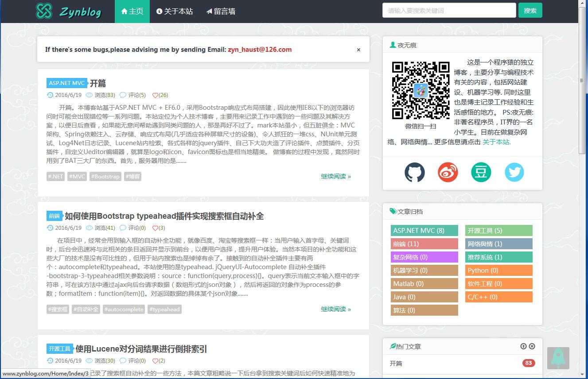
Task: Click 继续阅读 for the typeahead post
Action: pos(336,309)
